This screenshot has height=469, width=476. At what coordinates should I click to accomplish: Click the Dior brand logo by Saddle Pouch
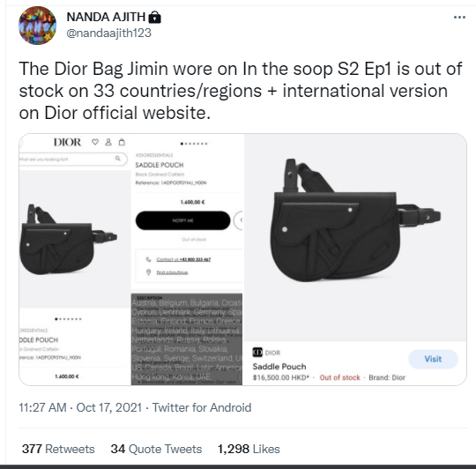tap(257, 353)
